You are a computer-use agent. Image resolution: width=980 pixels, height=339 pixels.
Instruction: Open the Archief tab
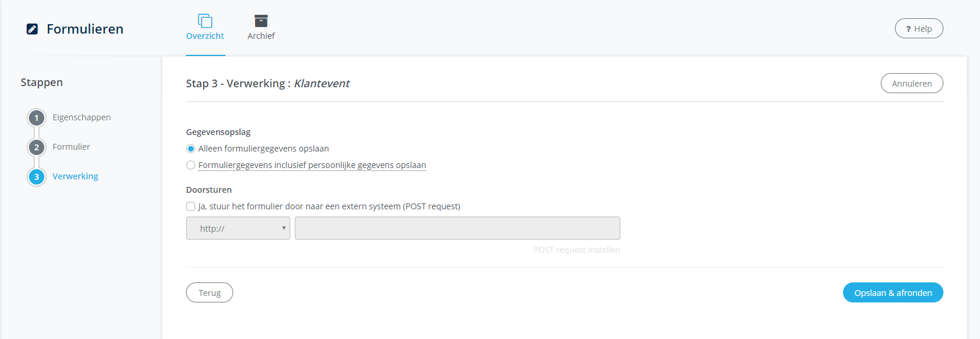pyautogui.click(x=261, y=36)
